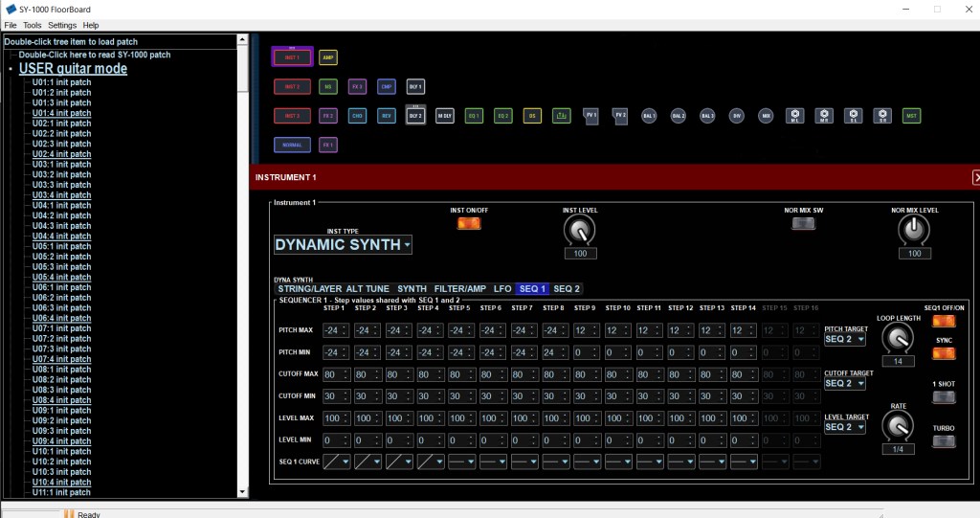980x518 pixels.
Task: Open the CUTOFF TARGET dropdown
Action: coord(845,384)
